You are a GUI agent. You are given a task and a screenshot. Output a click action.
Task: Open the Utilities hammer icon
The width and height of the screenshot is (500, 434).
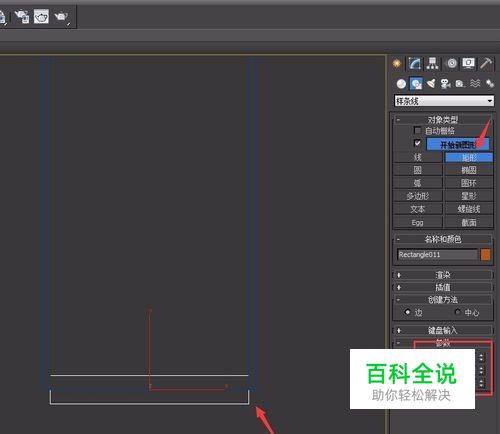(x=486, y=63)
